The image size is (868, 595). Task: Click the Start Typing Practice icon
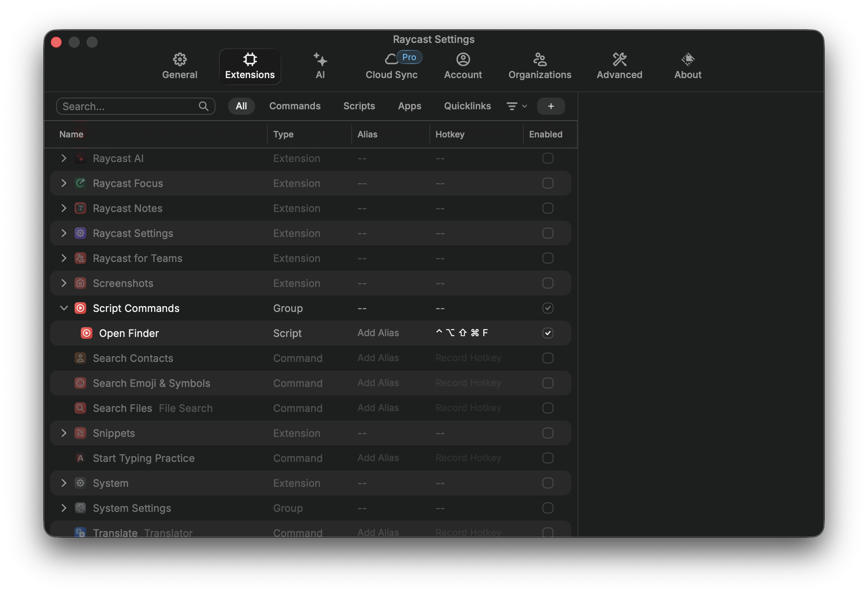coord(80,458)
